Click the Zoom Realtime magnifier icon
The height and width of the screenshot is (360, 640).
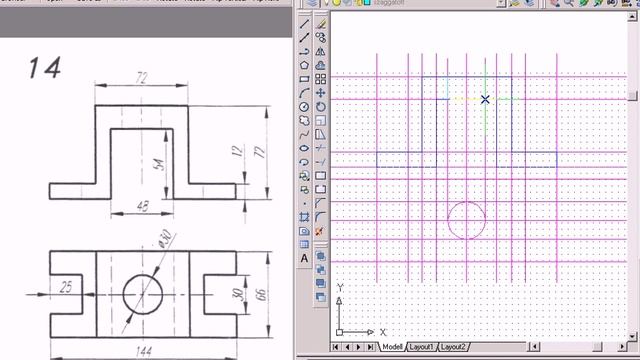pos(569,3)
